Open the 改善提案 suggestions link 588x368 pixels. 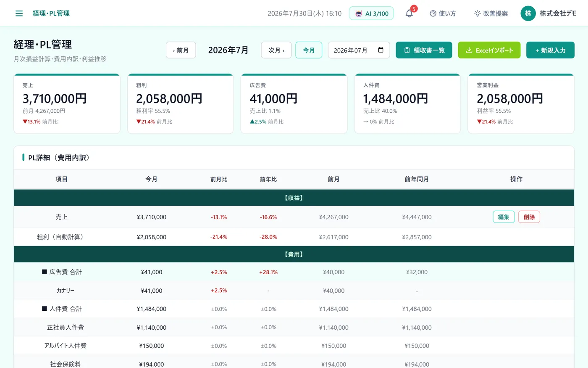point(491,13)
